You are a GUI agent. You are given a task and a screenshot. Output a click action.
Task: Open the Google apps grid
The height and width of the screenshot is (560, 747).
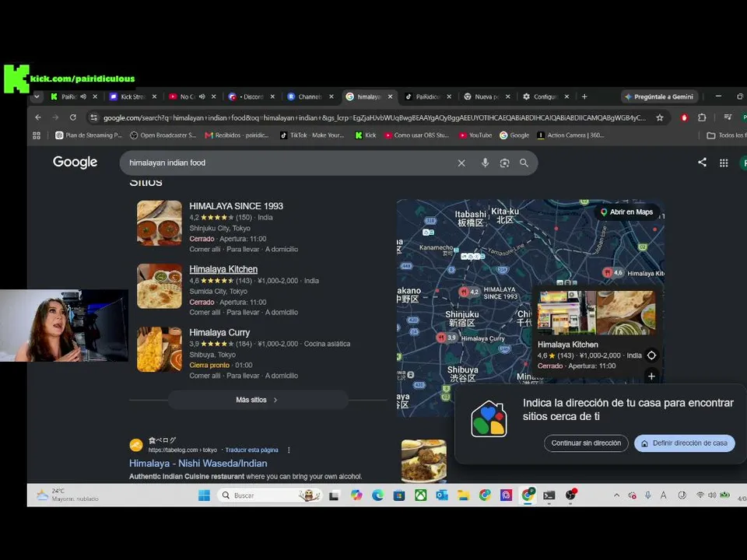(724, 163)
